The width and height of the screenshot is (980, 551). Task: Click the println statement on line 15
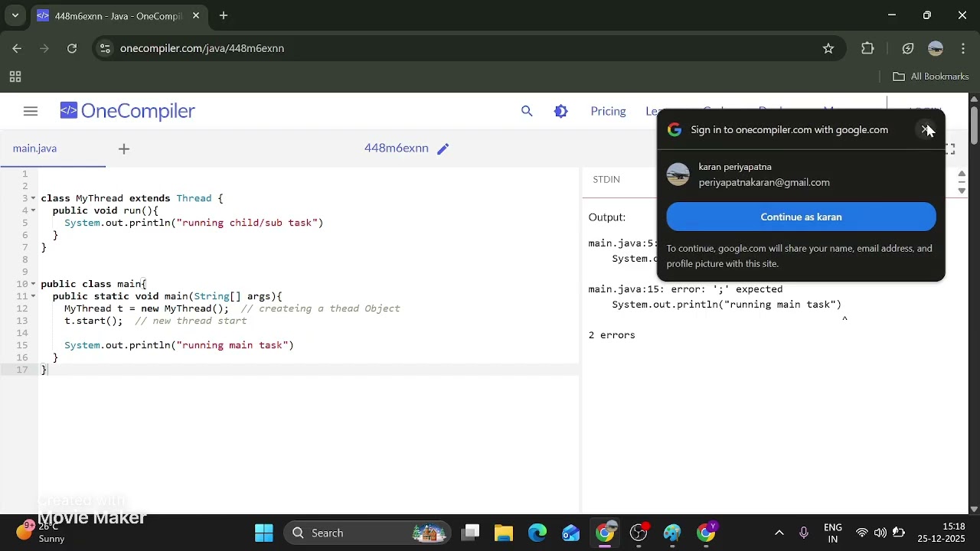[179, 345]
